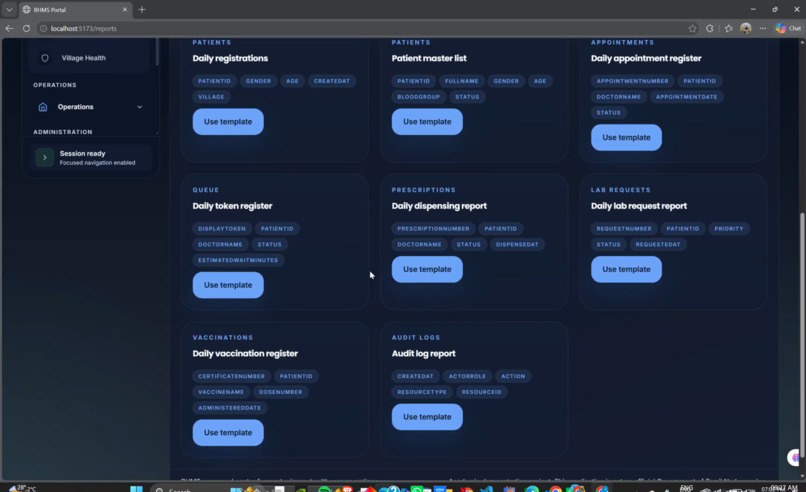The height and width of the screenshot is (492, 806).
Task: Click the REQUESTNUMBER tag
Action: [x=624, y=229]
